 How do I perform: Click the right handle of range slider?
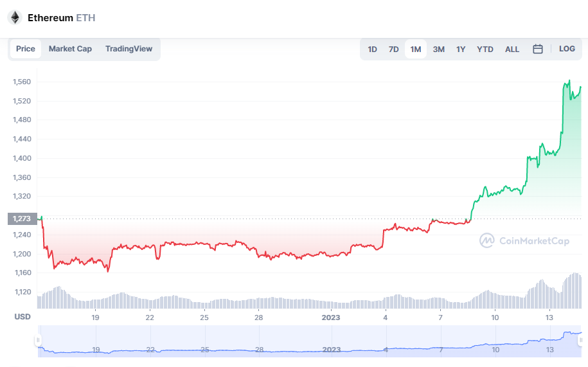pos(581,340)
